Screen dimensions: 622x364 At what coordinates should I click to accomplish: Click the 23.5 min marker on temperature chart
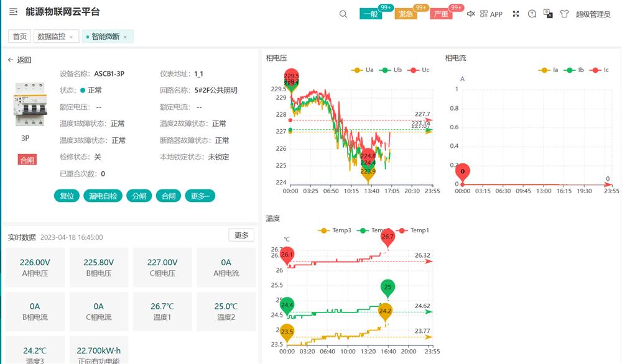click(287, 333)
